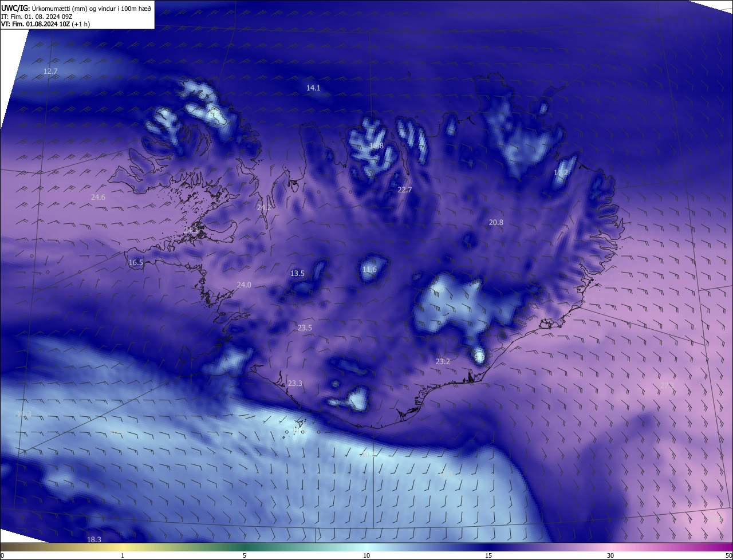The image size is (733, 560).
Task: Click the color scale tick label 5
Action: [x=245, y=556]
